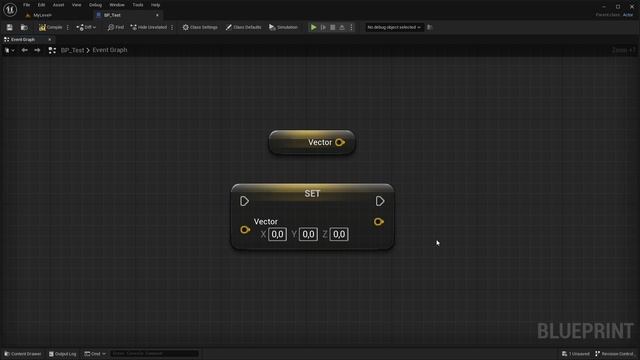
Task: Open the debug object selector dropdown
Action: point(394,27)
